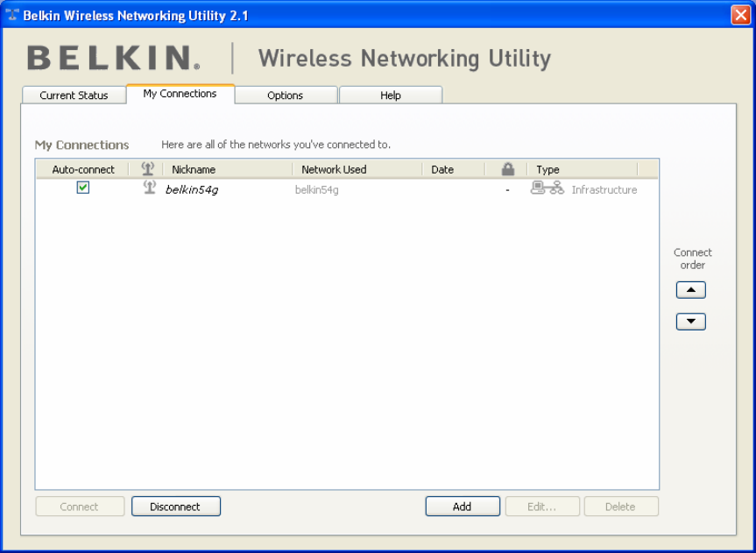The width and height of the screenshot is (756, 553).
Task: Click the disabled Delete button
Action: point(621,507)
